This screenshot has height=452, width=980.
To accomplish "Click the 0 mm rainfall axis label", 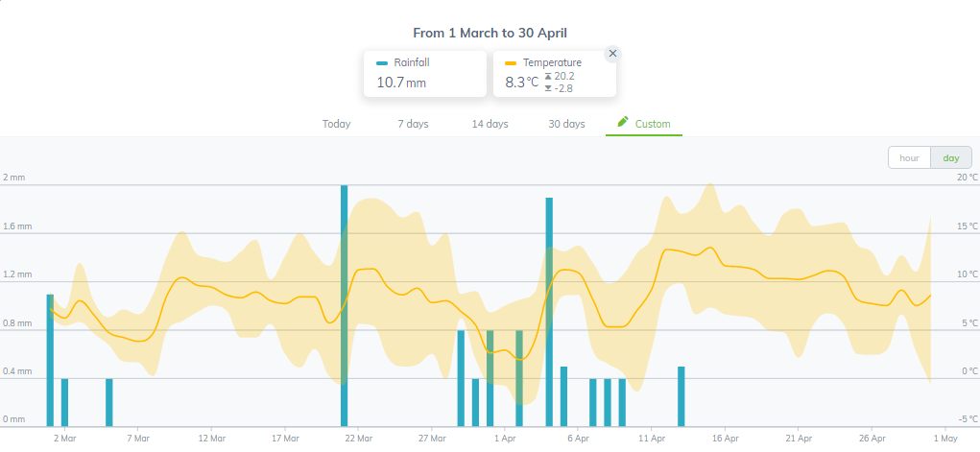I will point(13,419).
